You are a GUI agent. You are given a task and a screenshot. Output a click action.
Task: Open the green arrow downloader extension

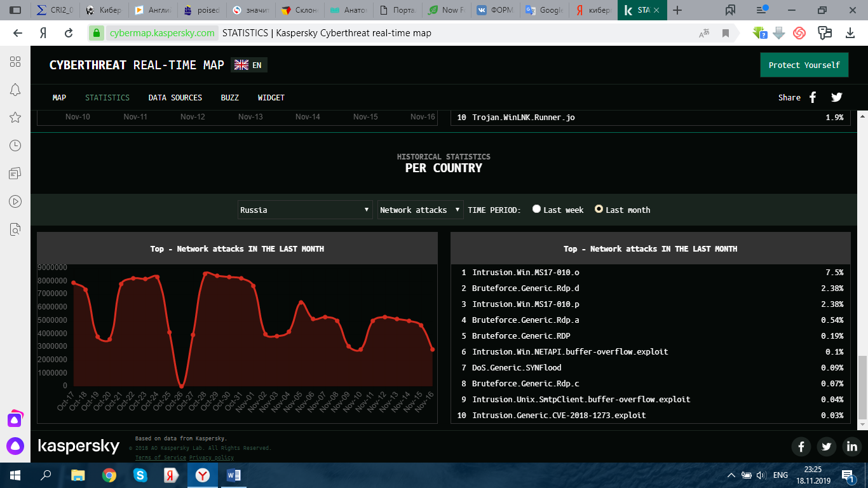pyautogui.click(x=759, y=33)
